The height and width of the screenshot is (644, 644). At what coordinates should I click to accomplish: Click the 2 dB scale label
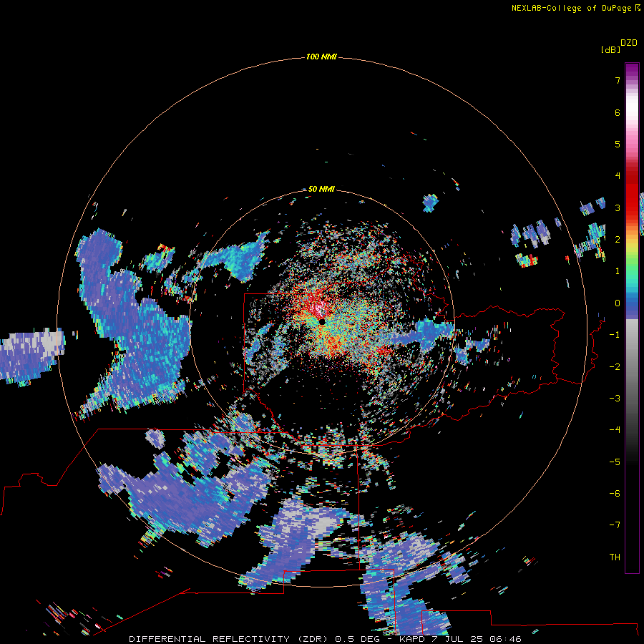tap(618, 240)
